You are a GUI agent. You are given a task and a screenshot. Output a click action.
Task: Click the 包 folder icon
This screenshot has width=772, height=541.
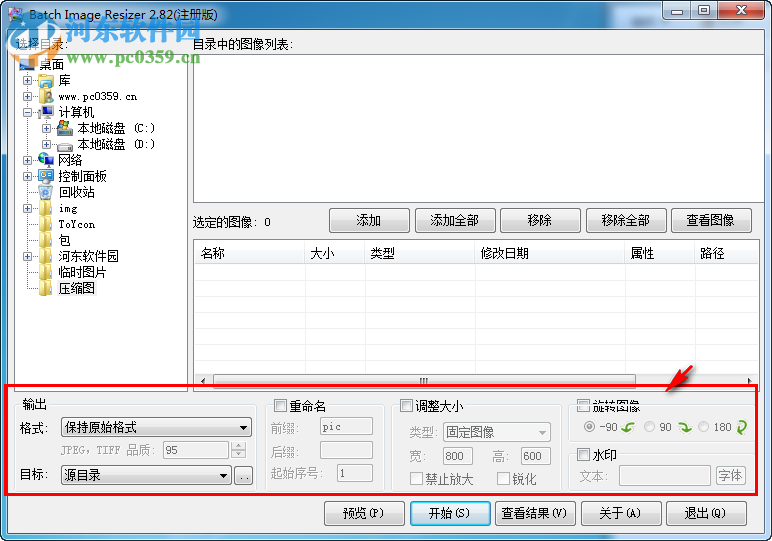[46, 240]
